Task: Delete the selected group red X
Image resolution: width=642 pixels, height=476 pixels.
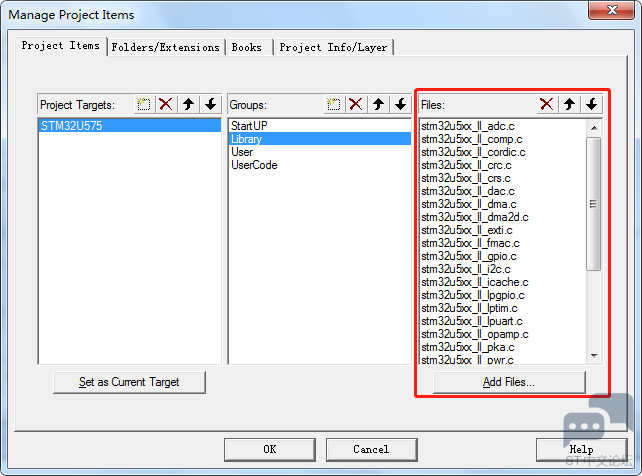Action: 356,104
